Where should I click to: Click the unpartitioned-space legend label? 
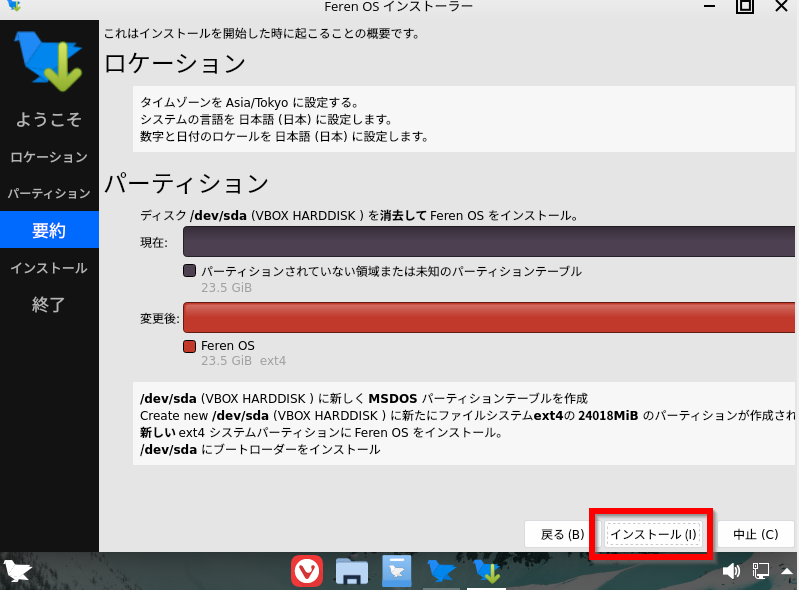tap(391, 271)
